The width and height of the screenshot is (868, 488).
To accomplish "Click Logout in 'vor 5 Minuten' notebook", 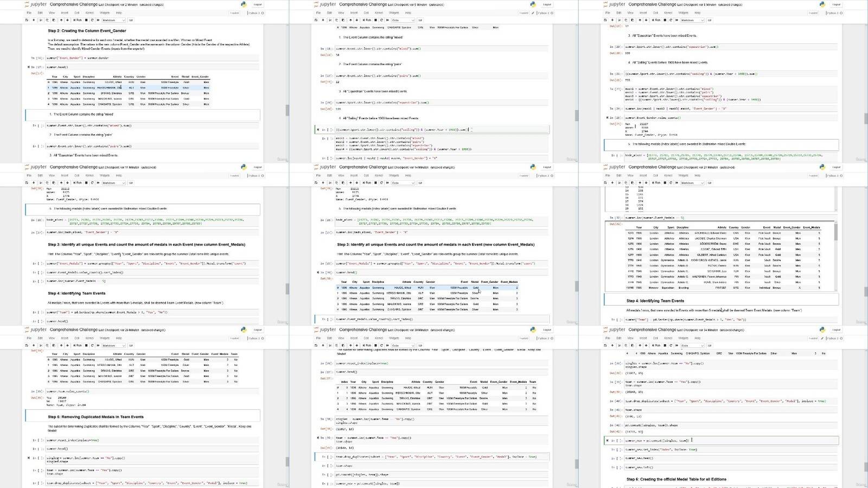I will [x=547, y=4].
